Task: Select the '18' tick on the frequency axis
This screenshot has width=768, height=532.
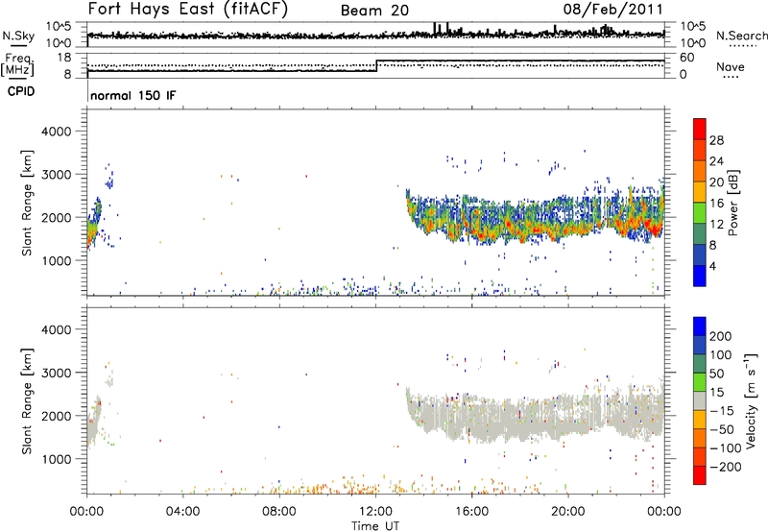Action: point(63,58)
